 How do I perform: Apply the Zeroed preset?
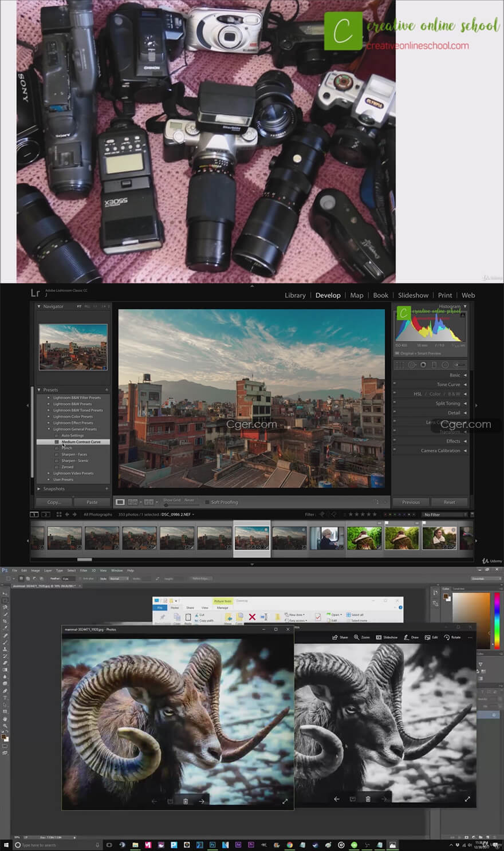coord(68,467)
